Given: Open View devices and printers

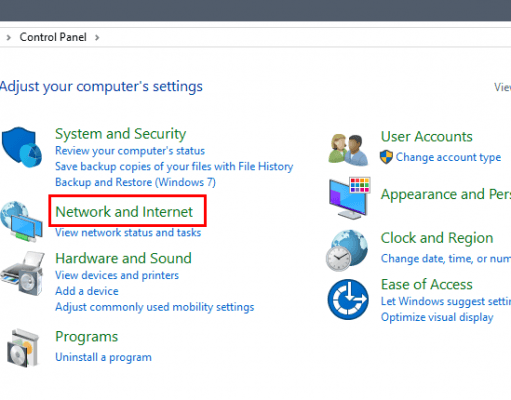Looking at the screenshot, I should click(x=117, y=275).
